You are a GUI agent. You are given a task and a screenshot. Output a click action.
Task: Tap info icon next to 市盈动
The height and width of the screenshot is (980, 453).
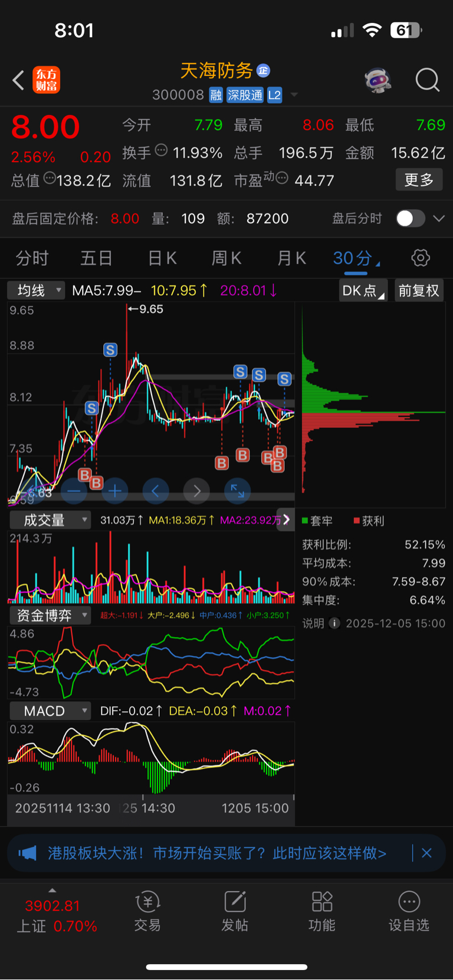282,177
